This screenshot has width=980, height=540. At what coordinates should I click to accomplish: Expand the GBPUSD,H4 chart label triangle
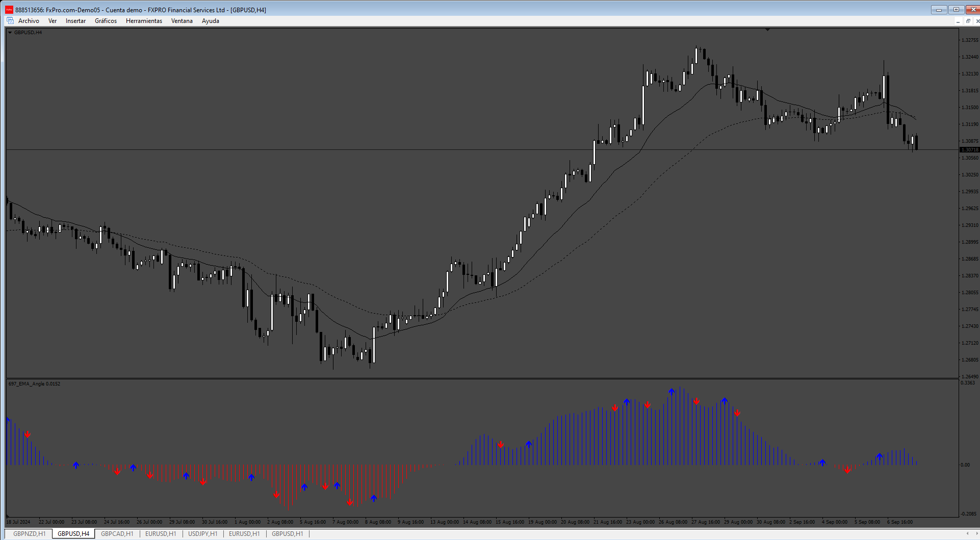(x=10, y=33)
